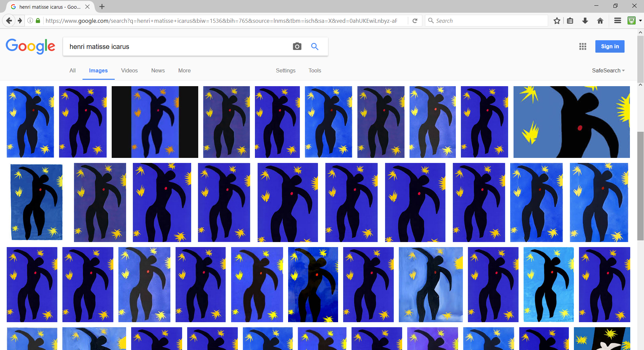Click the browser address bar URL

coord(221,21)
